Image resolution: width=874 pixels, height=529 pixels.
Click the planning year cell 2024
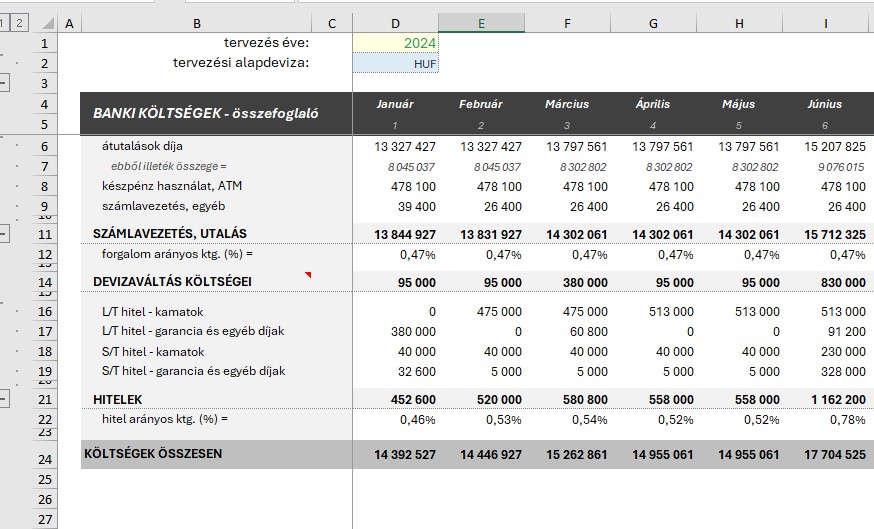(x=396, y=43)
